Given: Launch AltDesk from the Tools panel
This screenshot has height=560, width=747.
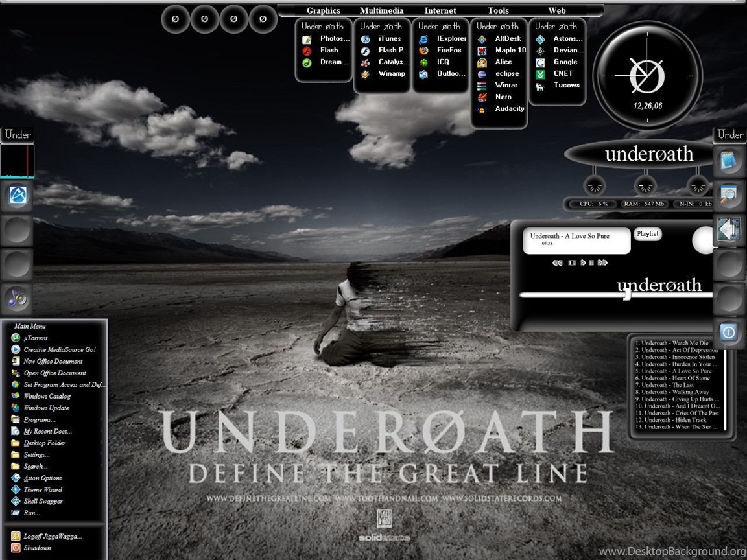Looking at the screenshot, I should 499,39.
